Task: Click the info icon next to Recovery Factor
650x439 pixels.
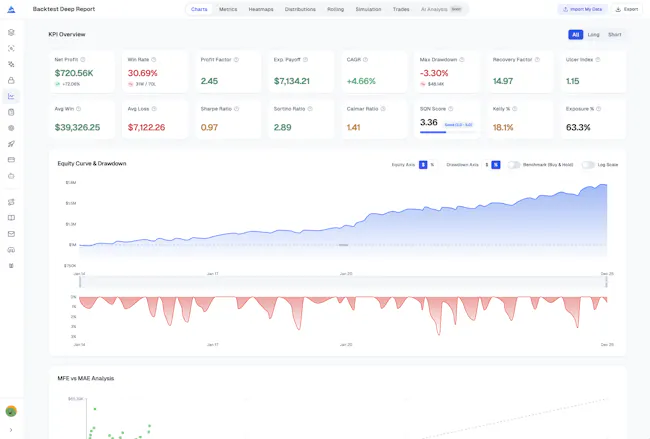Action: coord(537,60)
